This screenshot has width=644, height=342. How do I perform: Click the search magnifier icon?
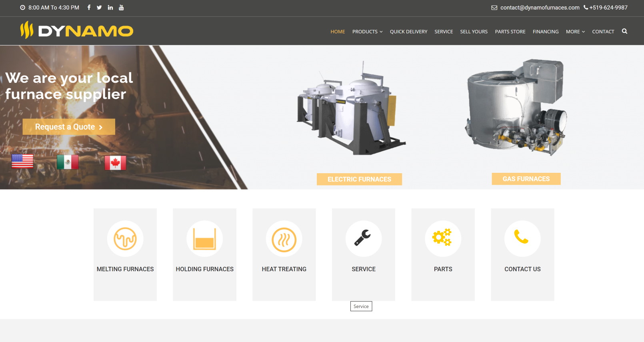click(x=624, y=31)
